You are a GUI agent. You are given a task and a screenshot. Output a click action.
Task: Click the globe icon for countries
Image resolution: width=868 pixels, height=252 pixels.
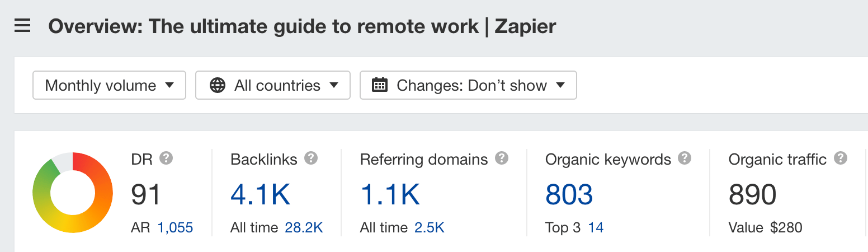click(x=218, y=86)
